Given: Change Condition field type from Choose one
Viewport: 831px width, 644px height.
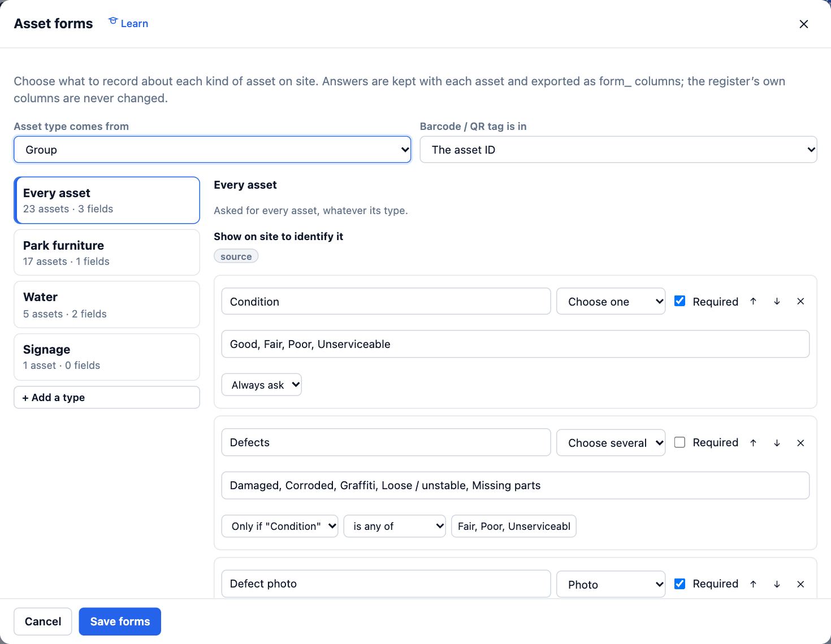Looking at the screenshot, I should pos(611,302).
